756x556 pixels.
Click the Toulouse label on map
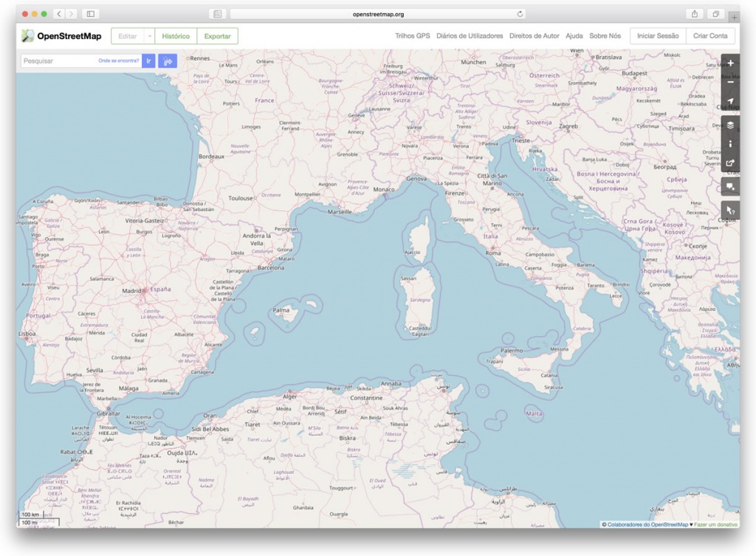tap(241, 198)
